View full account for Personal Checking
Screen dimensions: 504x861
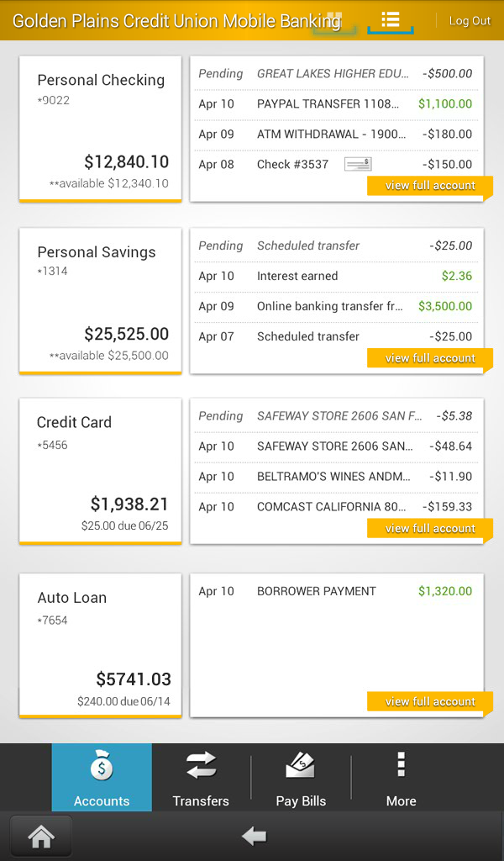point(429,186)
